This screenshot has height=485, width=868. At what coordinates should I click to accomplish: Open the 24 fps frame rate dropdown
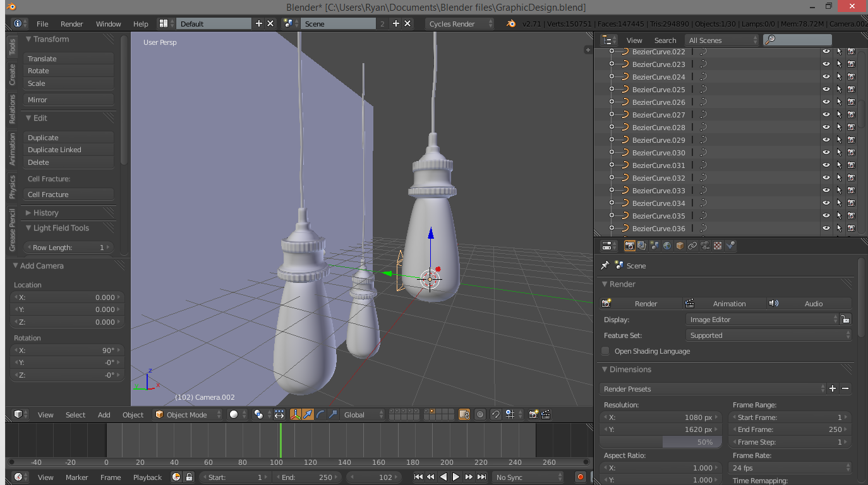[790, 468]
